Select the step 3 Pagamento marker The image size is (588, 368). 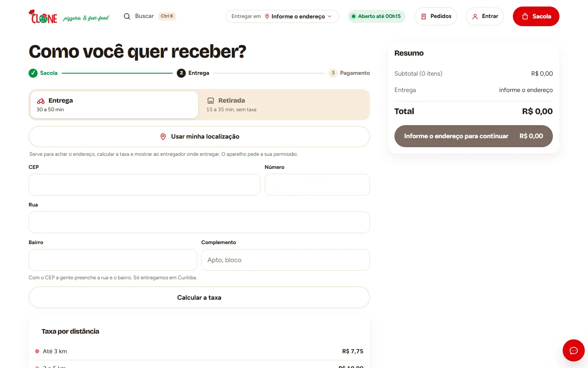tap(333, 73)
